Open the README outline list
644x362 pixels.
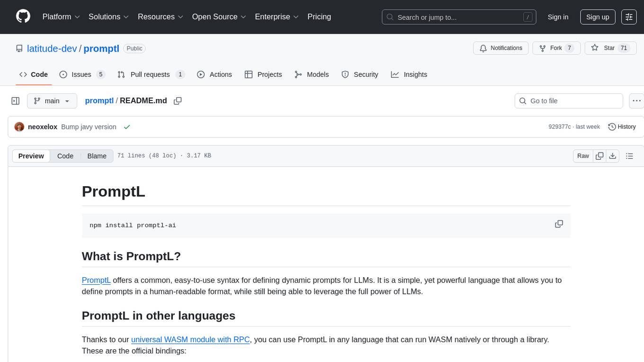tap(629, 156)
